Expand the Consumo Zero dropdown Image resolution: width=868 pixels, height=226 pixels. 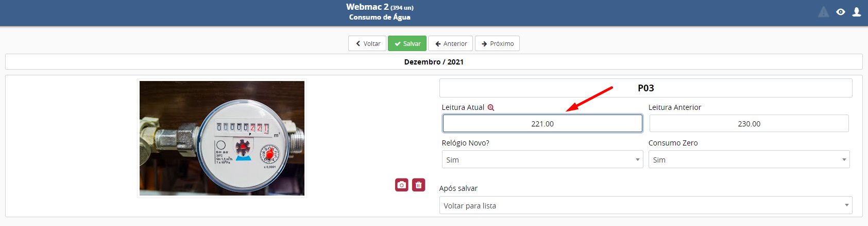click(749, 159)
